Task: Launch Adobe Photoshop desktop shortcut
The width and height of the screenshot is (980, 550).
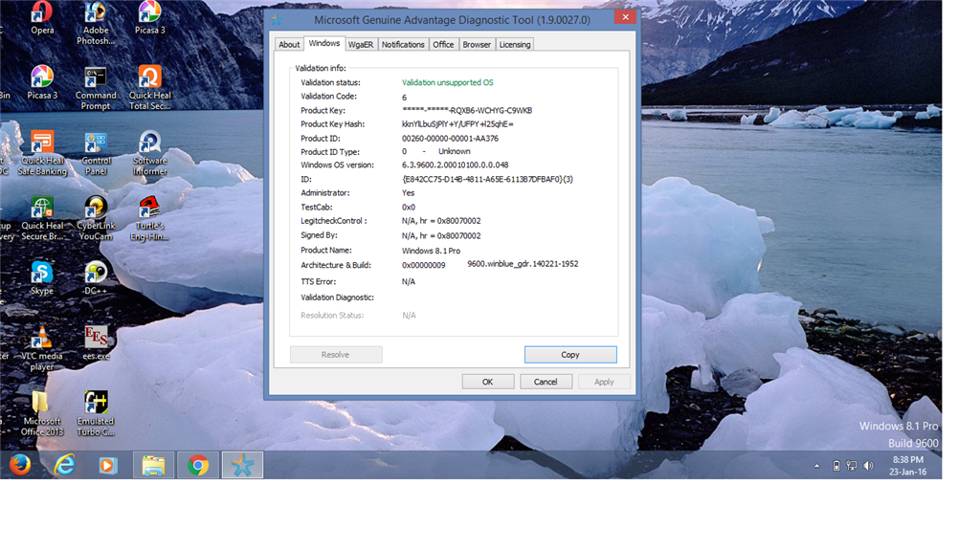Action: click(x=96, y=23)
